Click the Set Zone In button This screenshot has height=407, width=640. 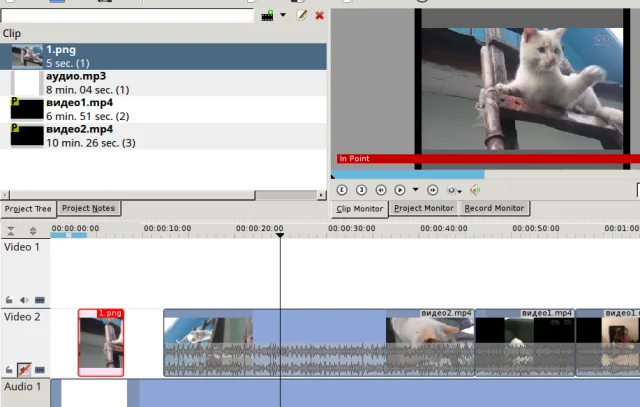[342, 190]
